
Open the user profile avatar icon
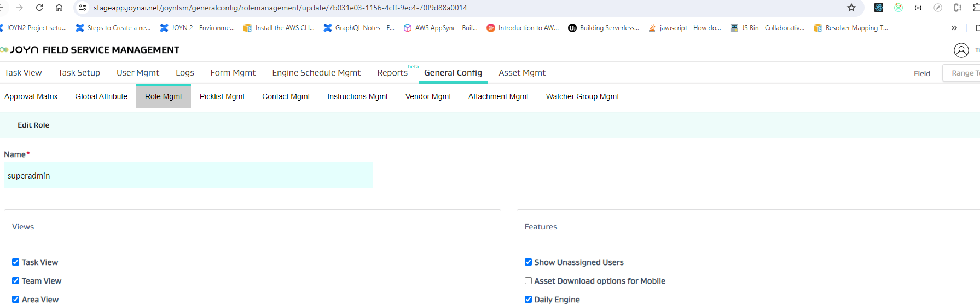coord(961,50)
